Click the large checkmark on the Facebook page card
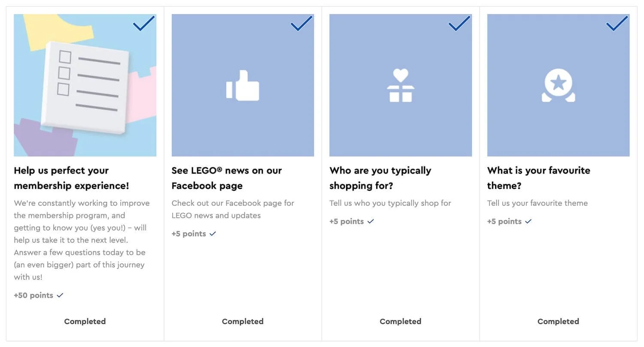Screen dimensions: 644x347 [301, 24]
